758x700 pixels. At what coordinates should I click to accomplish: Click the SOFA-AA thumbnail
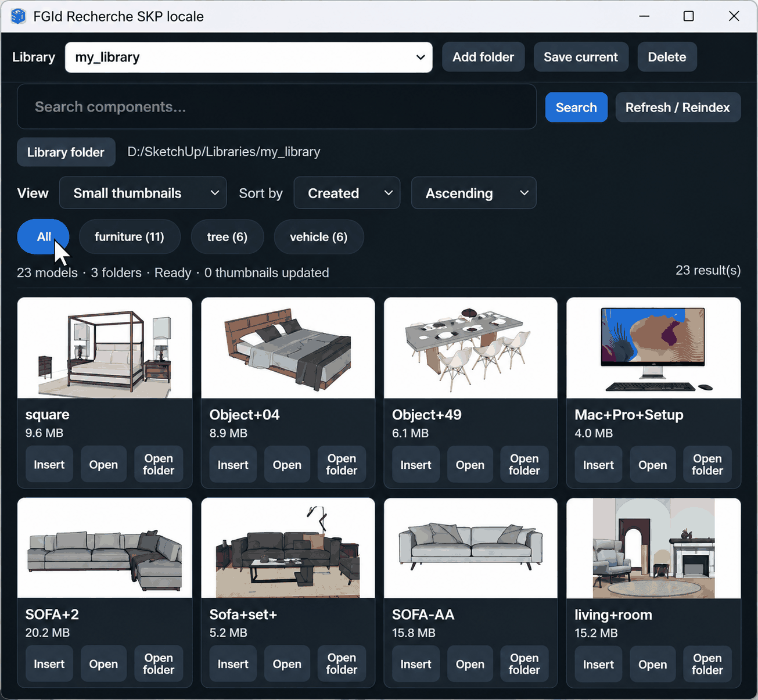coord(470,548)
